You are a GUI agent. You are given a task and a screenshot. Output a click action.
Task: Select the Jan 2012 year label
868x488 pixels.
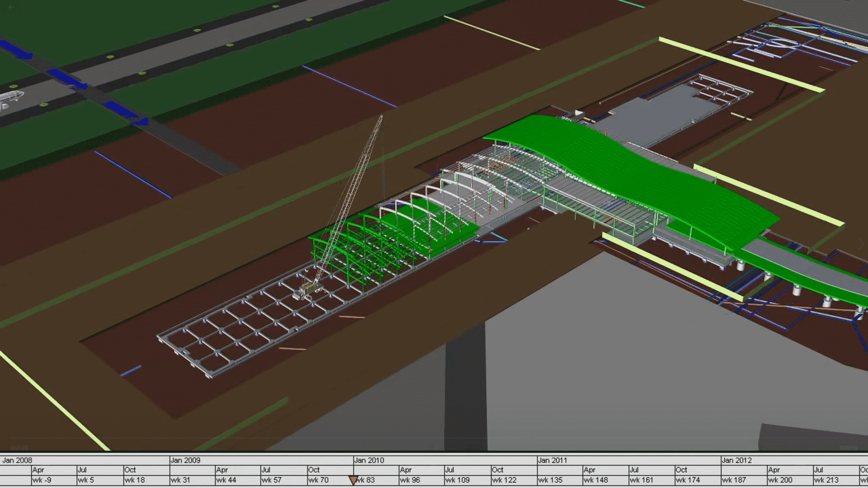(x=737, y=460)
